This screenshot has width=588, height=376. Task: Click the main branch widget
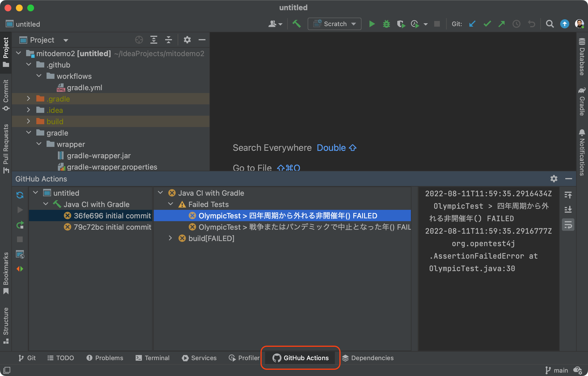coord(557,370)
